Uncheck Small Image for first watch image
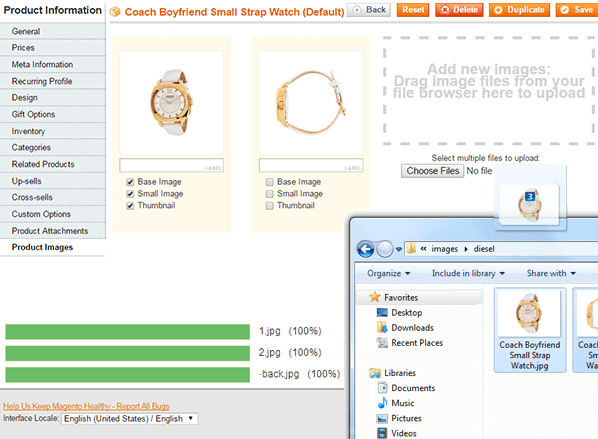 [x=130, y=194]
